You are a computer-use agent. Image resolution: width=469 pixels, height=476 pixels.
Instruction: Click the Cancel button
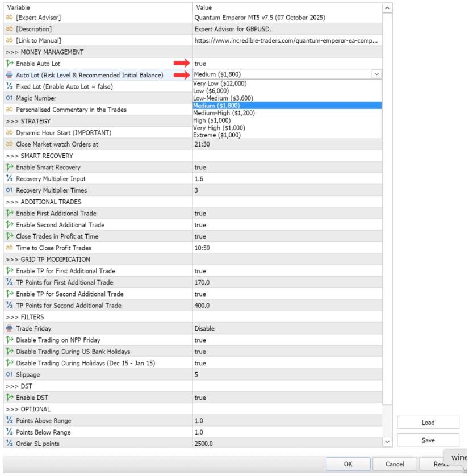point(395,464)
